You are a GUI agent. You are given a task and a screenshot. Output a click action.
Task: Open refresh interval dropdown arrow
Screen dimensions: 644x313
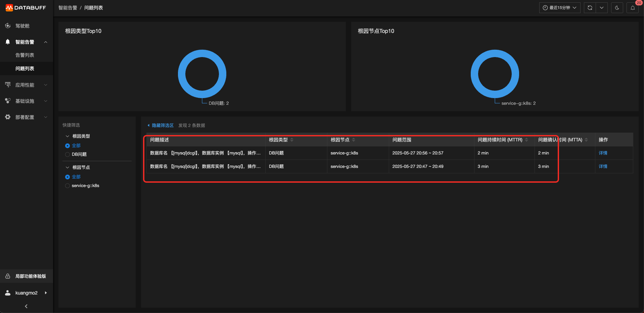pos(602,8)
